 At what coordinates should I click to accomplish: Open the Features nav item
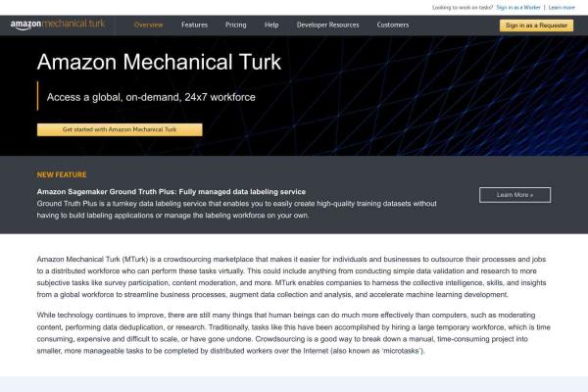click(194, 24)
